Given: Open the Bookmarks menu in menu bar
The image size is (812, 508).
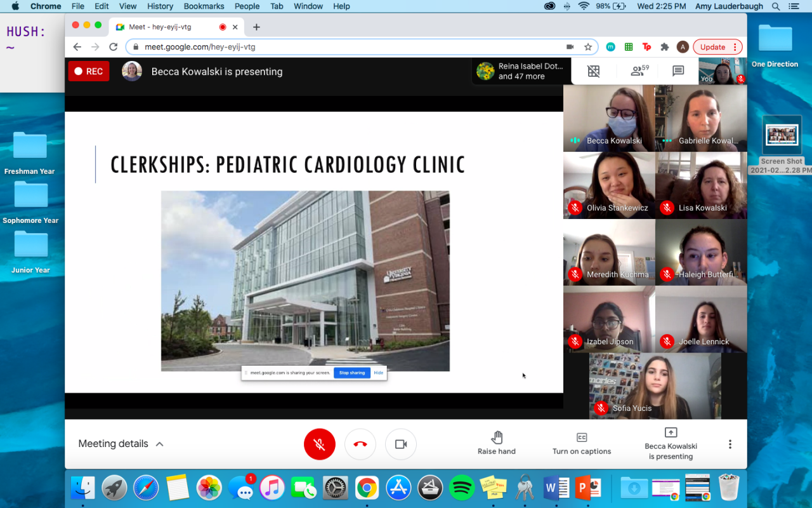Looking at the screenshot, I should point(204,6).
